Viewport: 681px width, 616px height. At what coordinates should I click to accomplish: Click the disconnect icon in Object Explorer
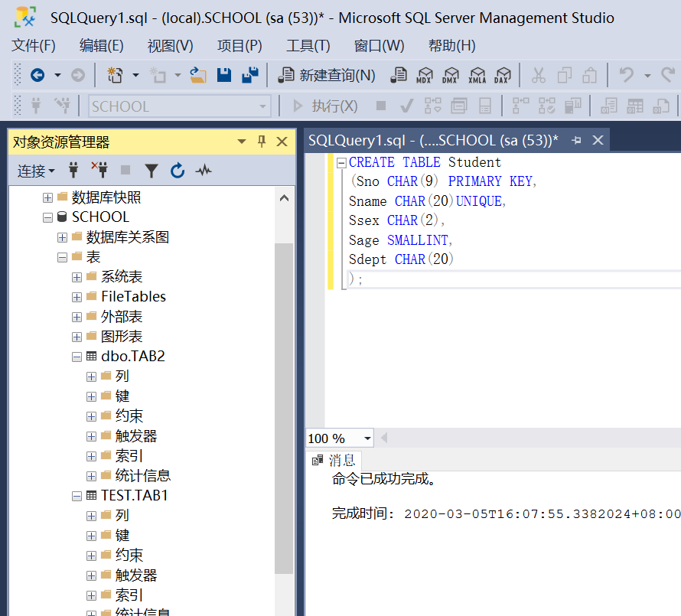point(99,171)
